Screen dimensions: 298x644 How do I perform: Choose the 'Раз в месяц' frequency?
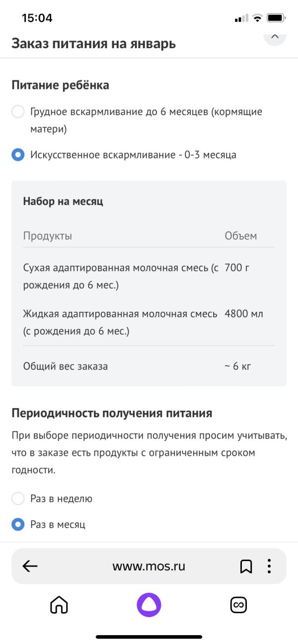coord(18,524)
